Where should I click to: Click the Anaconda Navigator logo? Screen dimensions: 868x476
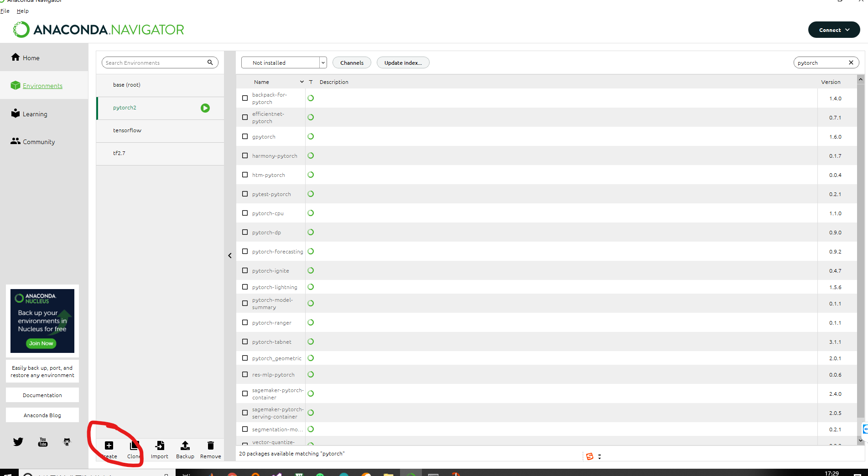pos(99,30)
